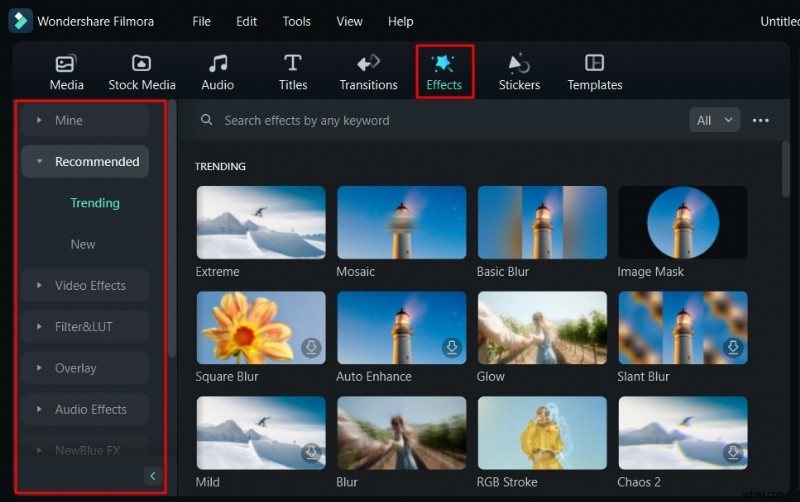
Task: Expand the Video Effects category
Action: [x=85, y=286]
